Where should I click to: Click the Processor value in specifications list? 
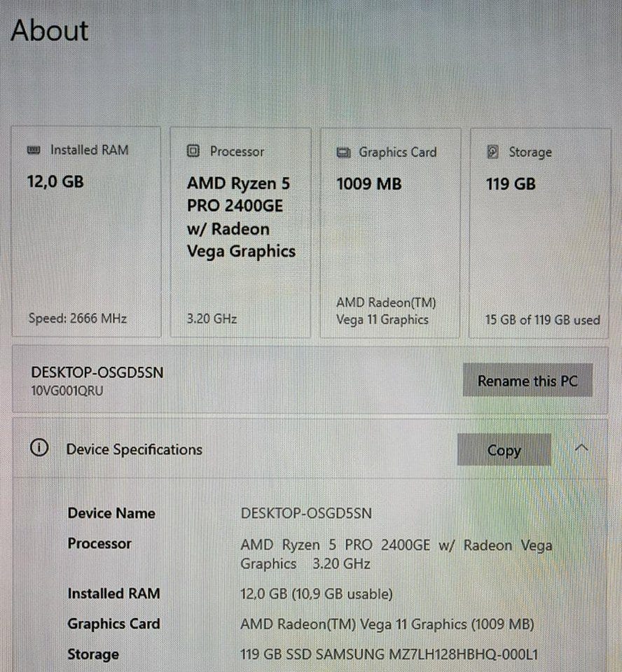[396, 554]
